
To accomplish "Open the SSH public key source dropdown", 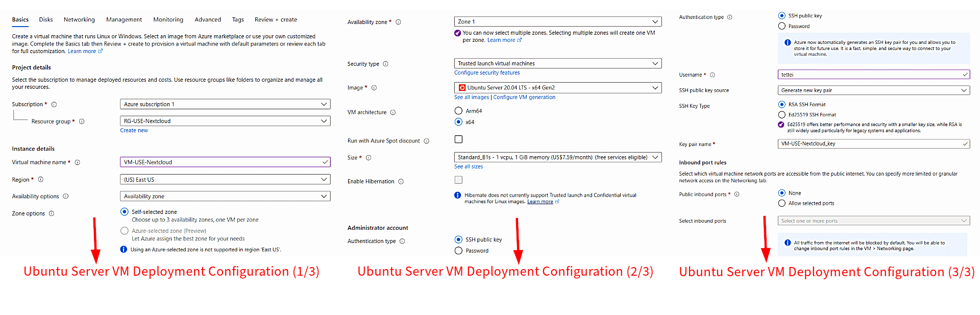I will 874,90.
